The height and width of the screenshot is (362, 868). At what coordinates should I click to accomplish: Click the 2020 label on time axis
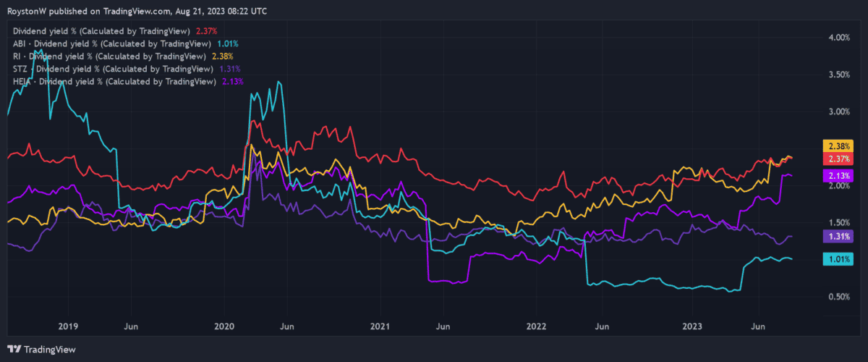224,327
